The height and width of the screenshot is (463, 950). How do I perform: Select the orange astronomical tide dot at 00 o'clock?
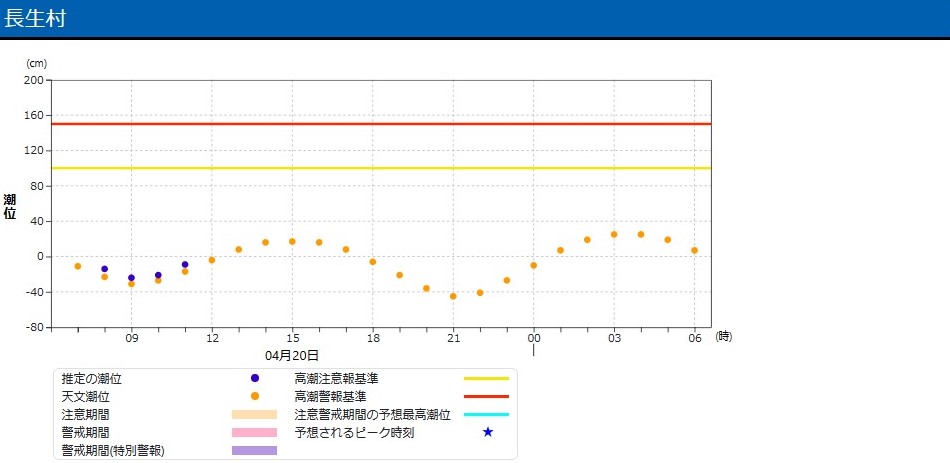(534, 265)
